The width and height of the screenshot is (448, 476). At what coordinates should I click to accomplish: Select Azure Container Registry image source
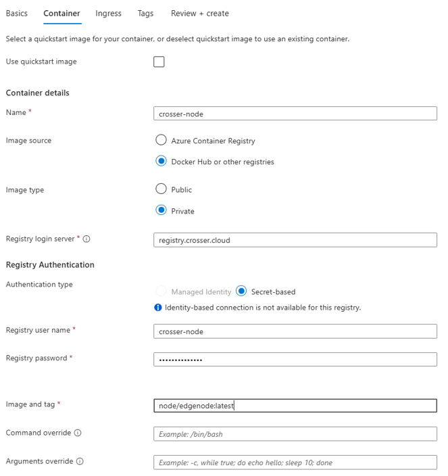161,140
